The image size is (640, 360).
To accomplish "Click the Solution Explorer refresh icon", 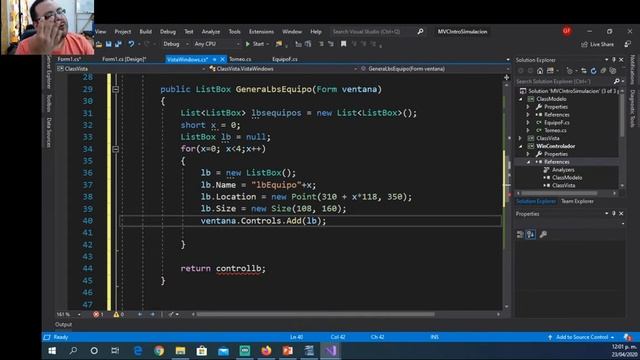I will tap(593, 71).
